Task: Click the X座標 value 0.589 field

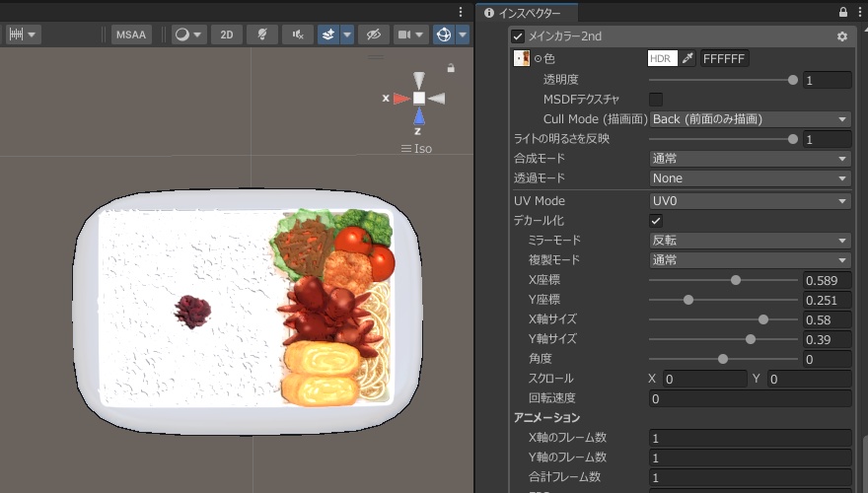Action: [827, 281]
